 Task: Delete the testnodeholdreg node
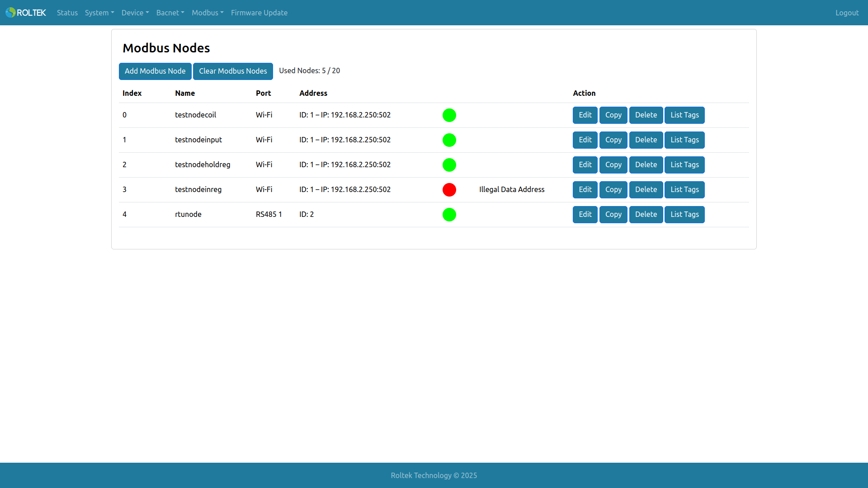point(646,165)
